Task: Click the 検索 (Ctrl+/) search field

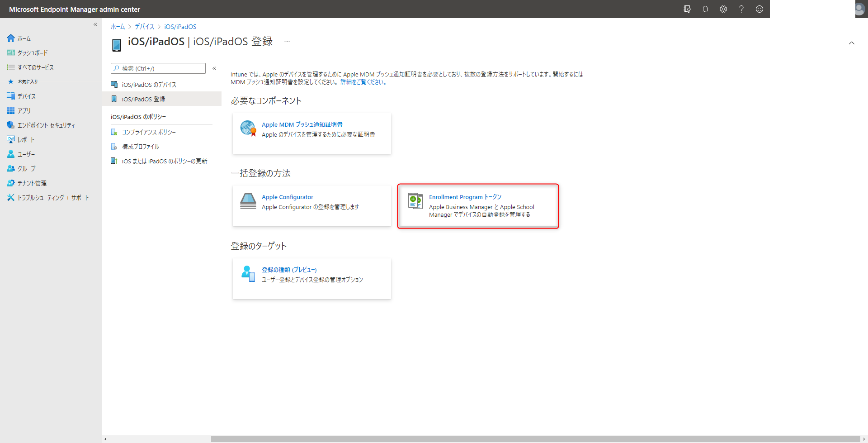Action: click(x=158, y=68)
